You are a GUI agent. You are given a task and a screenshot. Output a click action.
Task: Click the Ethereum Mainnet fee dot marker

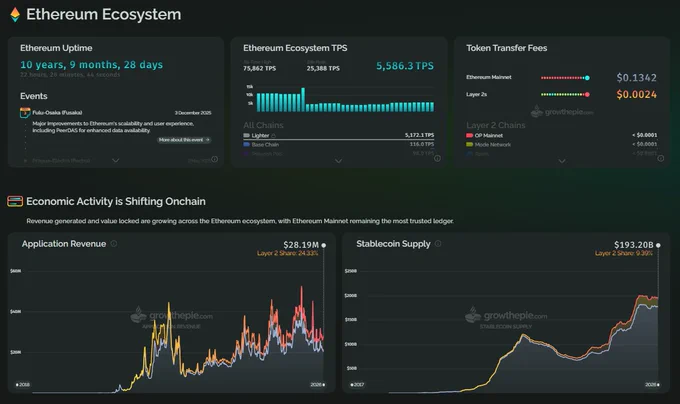coord(587,78)
